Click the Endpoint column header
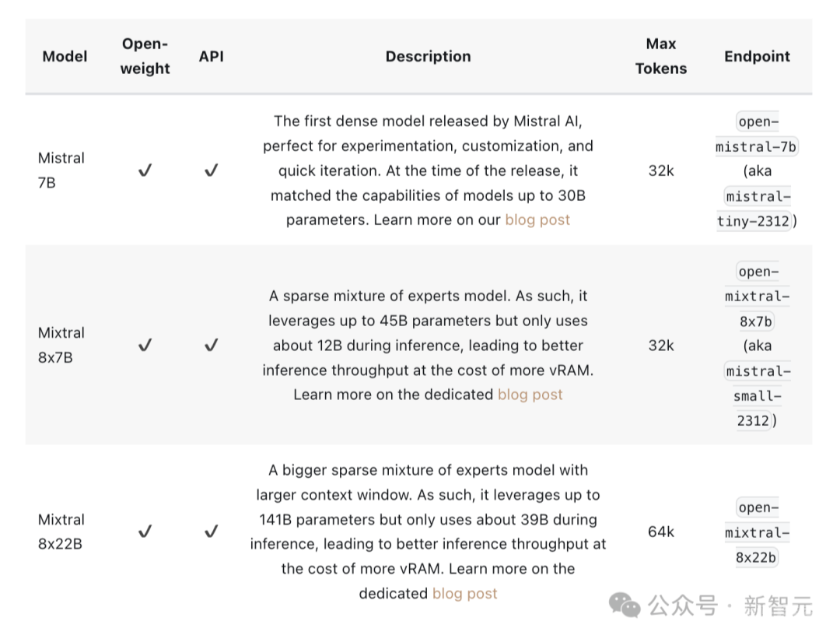The height and width of the screenshot is (639, 840). pyautogui.click(x=757, y=56)
